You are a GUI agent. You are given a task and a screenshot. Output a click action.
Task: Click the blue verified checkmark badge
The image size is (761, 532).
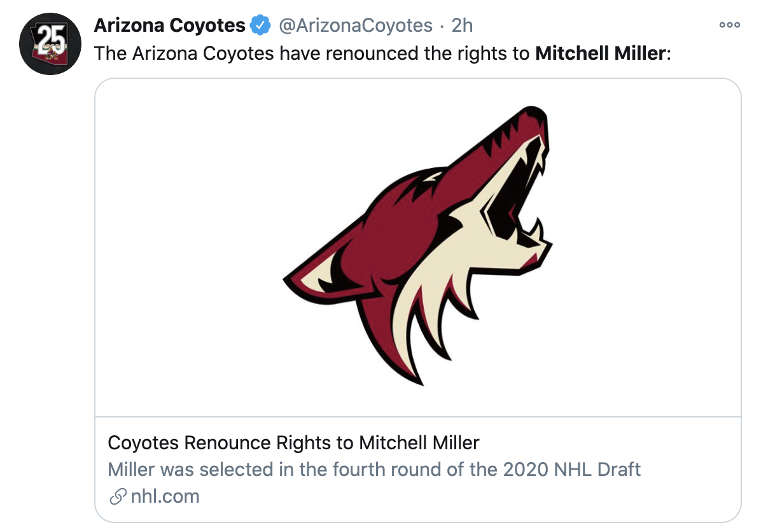pos(259,25)
